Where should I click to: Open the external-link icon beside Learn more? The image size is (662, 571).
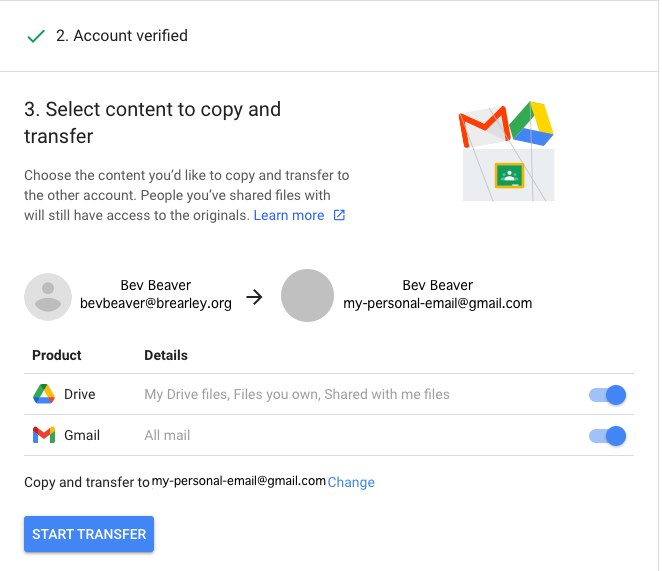tap(339, 215)
